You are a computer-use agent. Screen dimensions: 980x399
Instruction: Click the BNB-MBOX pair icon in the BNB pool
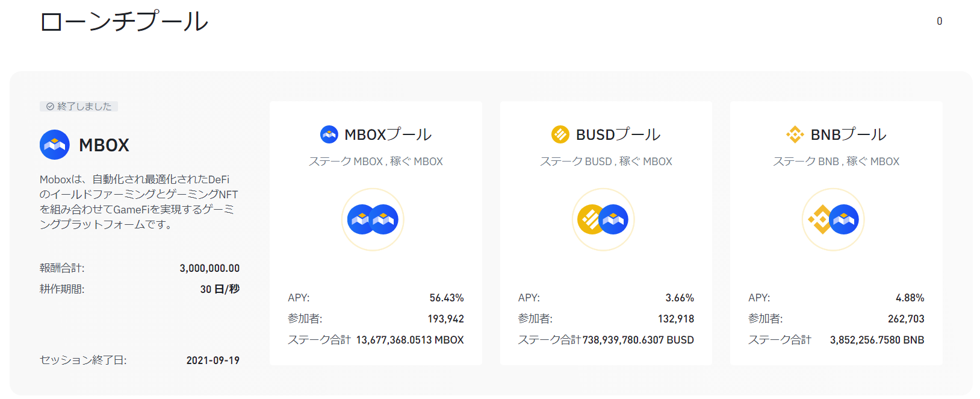click(833, 219)
